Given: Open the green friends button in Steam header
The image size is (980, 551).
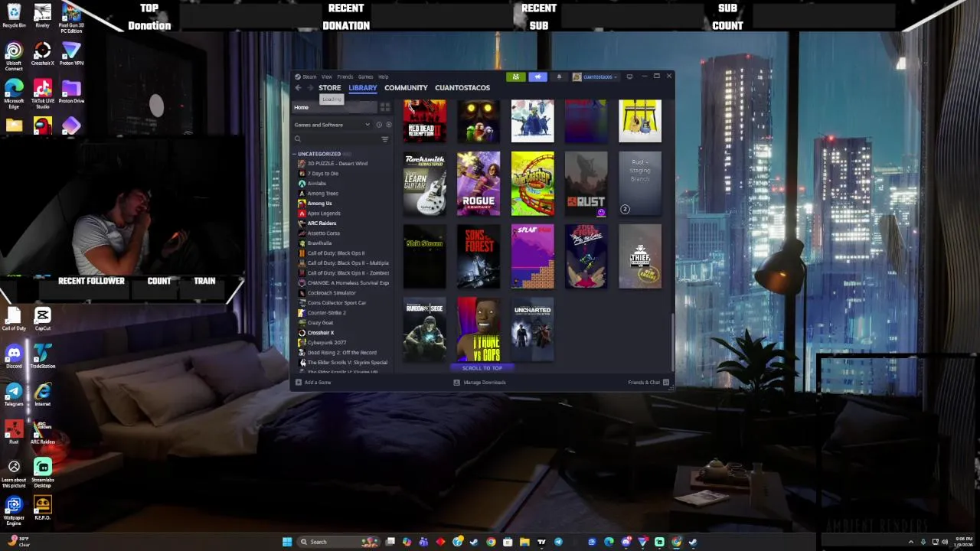Looking at the screenshot, I should click(515, 77).
